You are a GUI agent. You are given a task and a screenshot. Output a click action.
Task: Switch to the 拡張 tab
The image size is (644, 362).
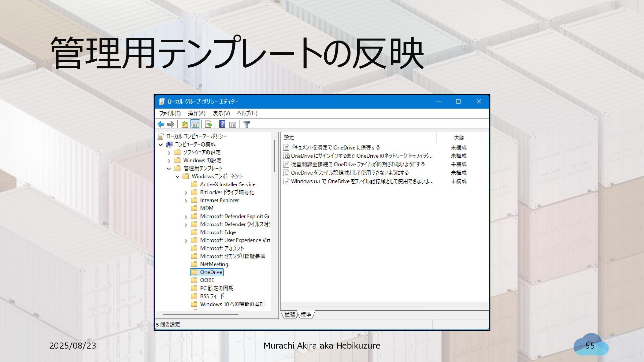pos(290,315)
